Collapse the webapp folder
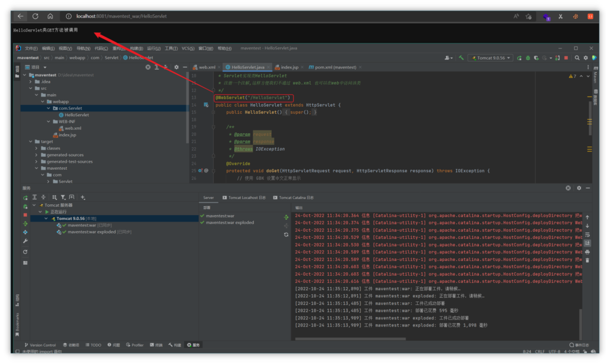 pyautogui.click(x=43, y=101)
